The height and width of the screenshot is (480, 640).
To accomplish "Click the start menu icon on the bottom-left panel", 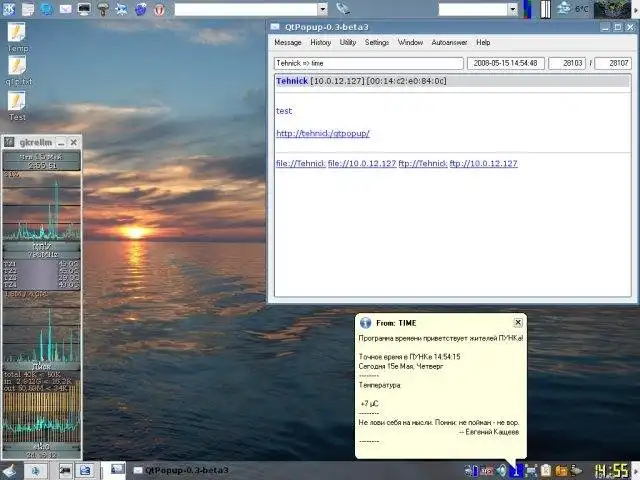I will (x=10, y=470).
